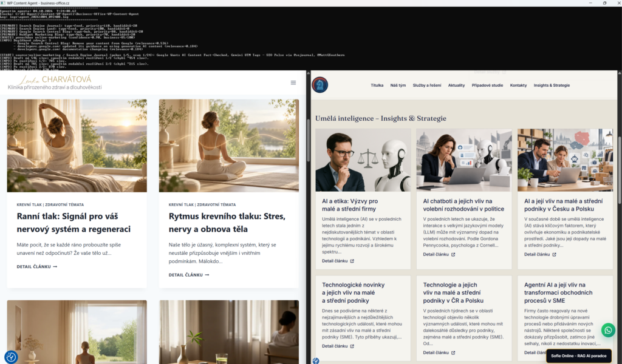The height and width of the screenshot is (364, 622).
Task: Click the round chess knight logo
Action: pyautogui.click(x=320, y=85)
